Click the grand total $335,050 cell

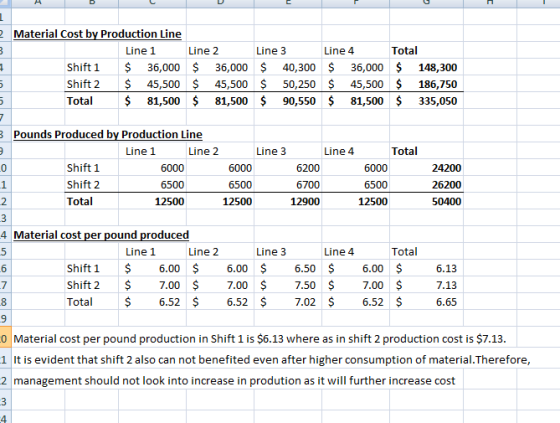(426, 101)
